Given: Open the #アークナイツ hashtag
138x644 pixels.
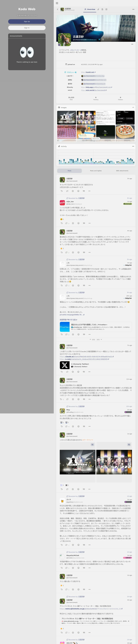Looking at the screenshot, I should pos(88,440).
